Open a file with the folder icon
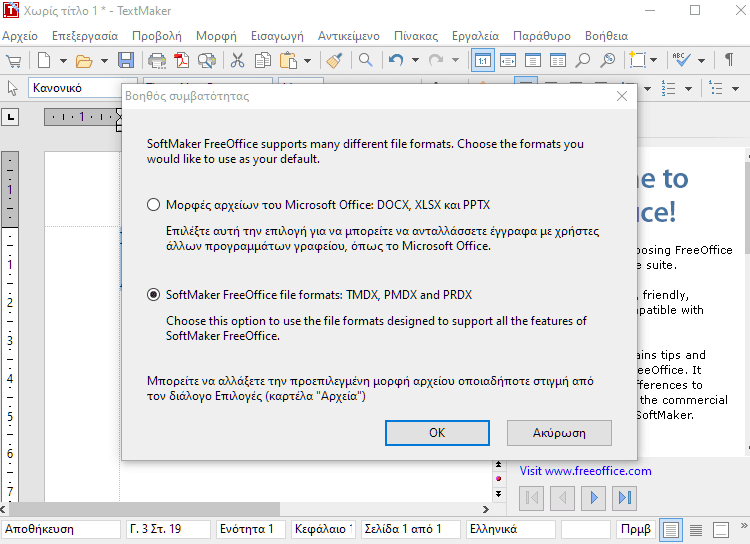The height and width of the screenshot is (544, 750). tap(84, 61)
